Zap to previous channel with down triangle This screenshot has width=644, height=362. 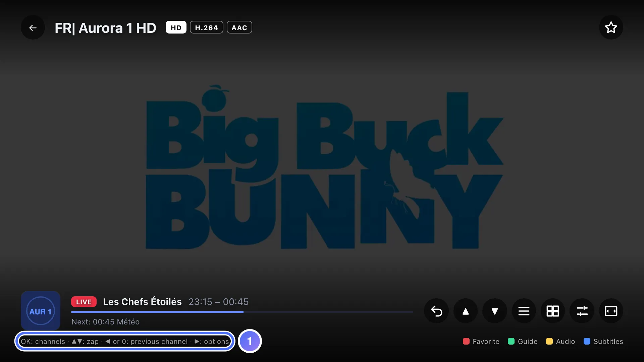click(495, 311)
